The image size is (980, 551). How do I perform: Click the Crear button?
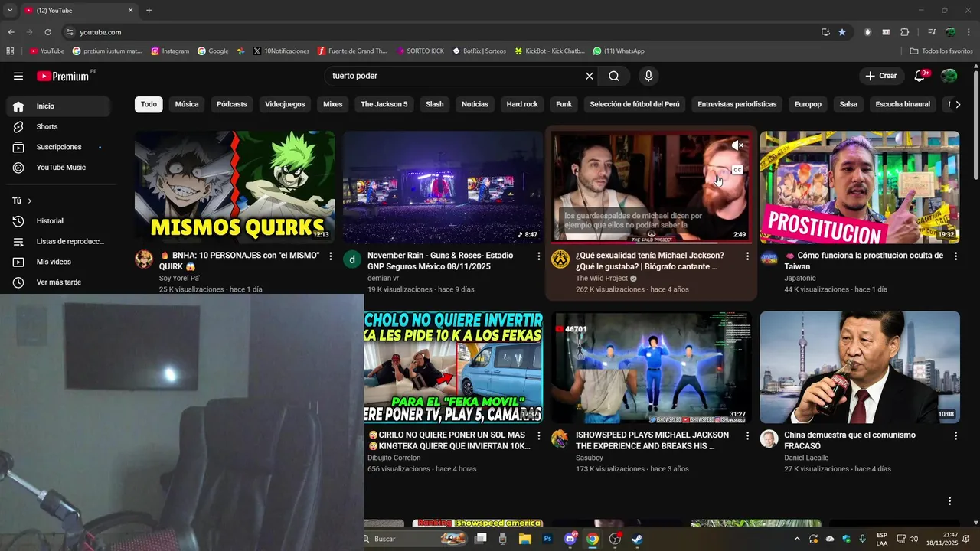pos(881,76)
